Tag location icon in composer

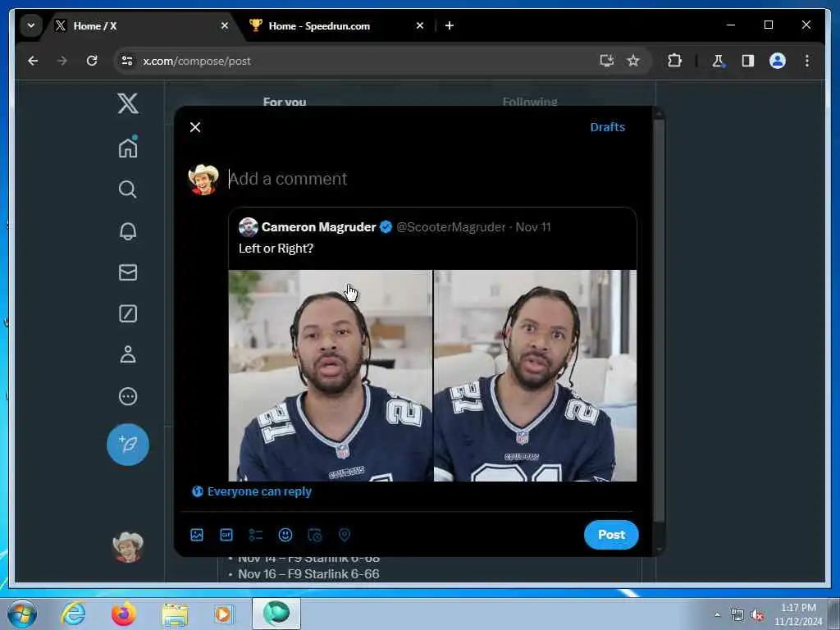tap(345, 535)
